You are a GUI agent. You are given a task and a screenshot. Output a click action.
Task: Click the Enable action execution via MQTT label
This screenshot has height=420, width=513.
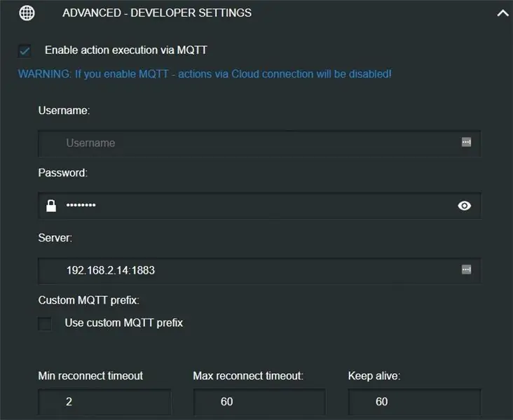[x=126, y=50]
